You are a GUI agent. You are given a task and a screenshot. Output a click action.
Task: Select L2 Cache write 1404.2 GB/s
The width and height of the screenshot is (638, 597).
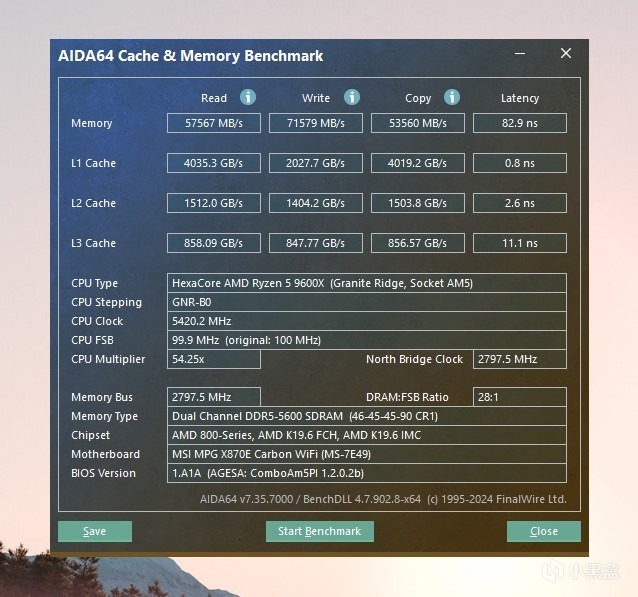pos(316,203)
